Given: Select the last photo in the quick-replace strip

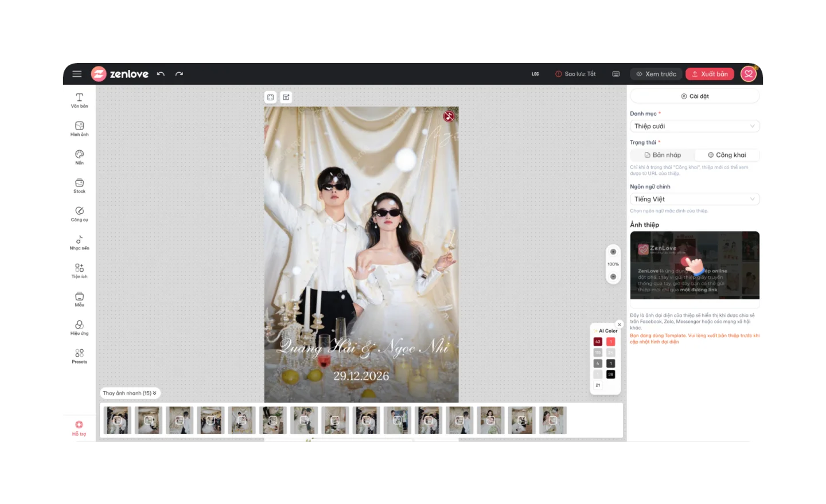Looking at the screenshot, I should pos(553,420).
